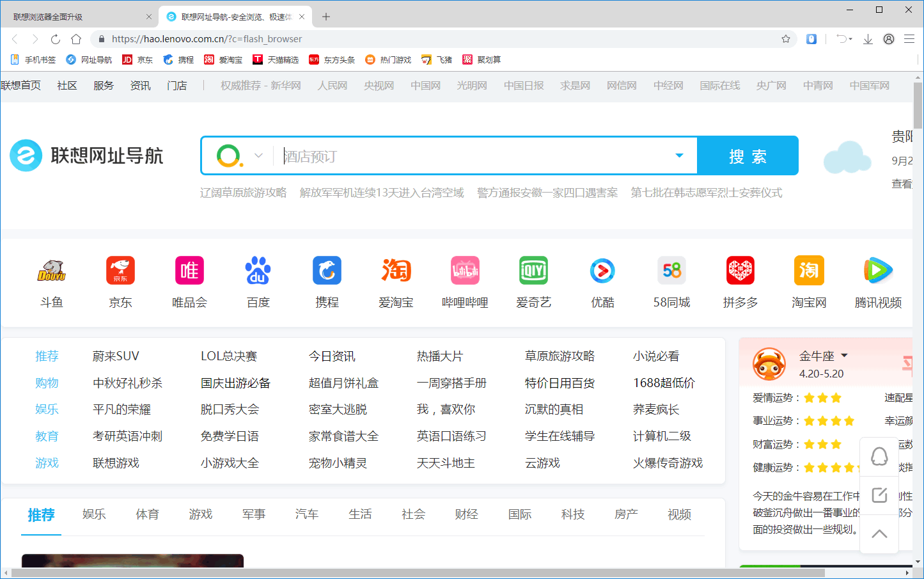Select the 推荐 news tab

41,515
